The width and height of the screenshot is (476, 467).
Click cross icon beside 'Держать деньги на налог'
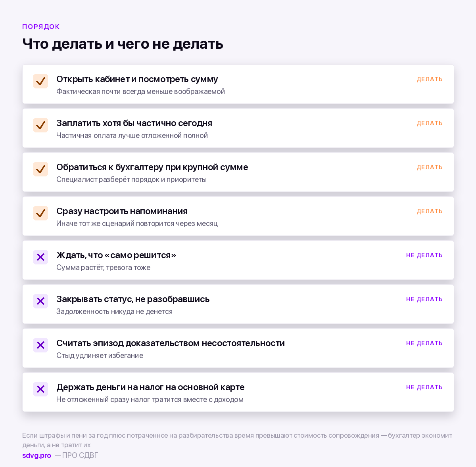tap(40, 389)
